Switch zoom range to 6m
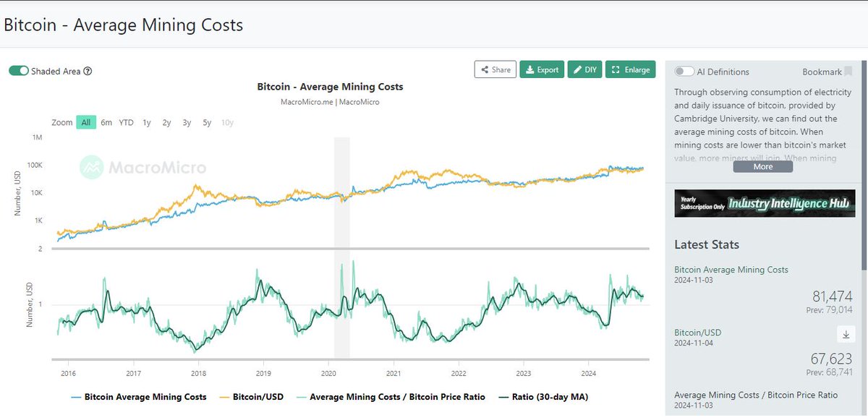The image size is (868, 420). (x=106, y=122)
